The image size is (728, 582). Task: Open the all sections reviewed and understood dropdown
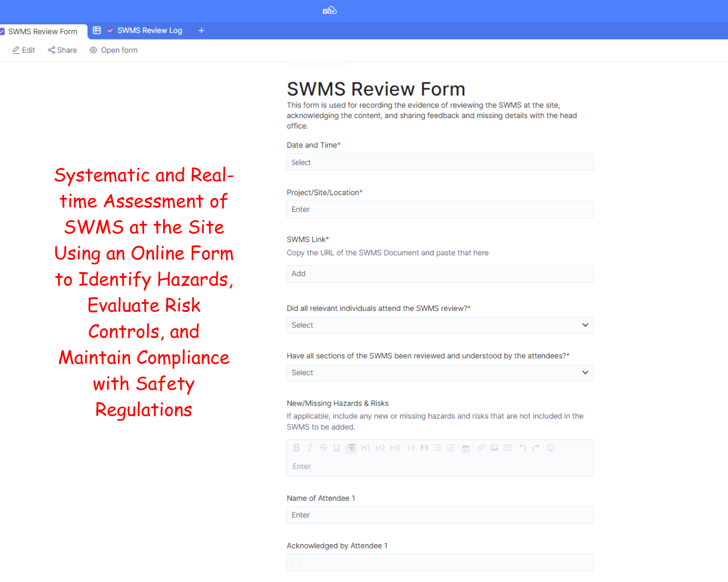[x=440, y=373]
